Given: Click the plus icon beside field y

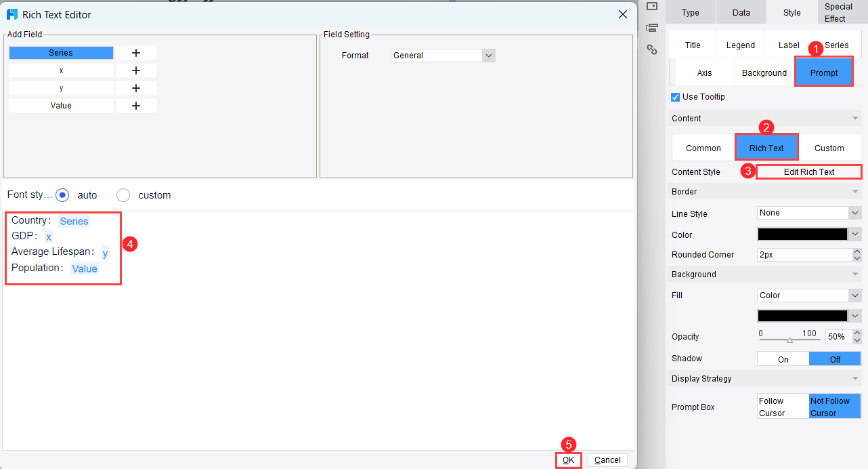Looking at the screenshot, I should tap(135, 88).
